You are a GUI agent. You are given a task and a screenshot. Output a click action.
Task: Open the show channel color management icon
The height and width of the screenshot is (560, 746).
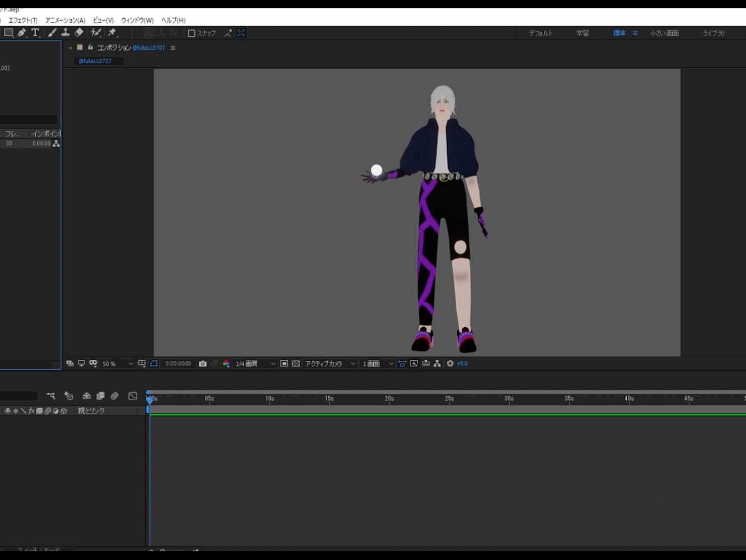(x=226, y=363)
